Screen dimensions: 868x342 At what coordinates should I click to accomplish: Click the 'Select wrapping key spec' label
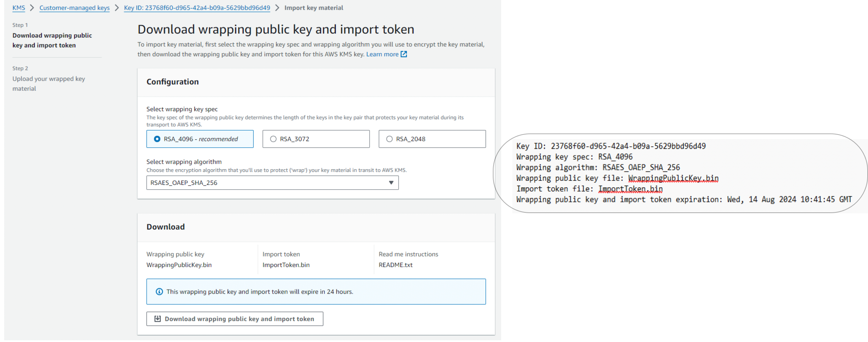coord(182,109)
